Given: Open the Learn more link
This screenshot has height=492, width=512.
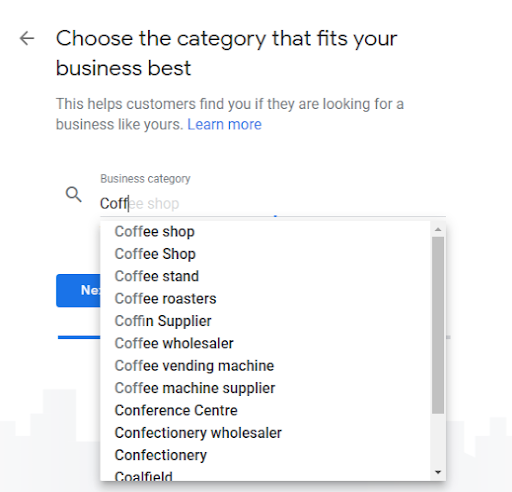Looking at the screenshot, I should coord(224,124).
